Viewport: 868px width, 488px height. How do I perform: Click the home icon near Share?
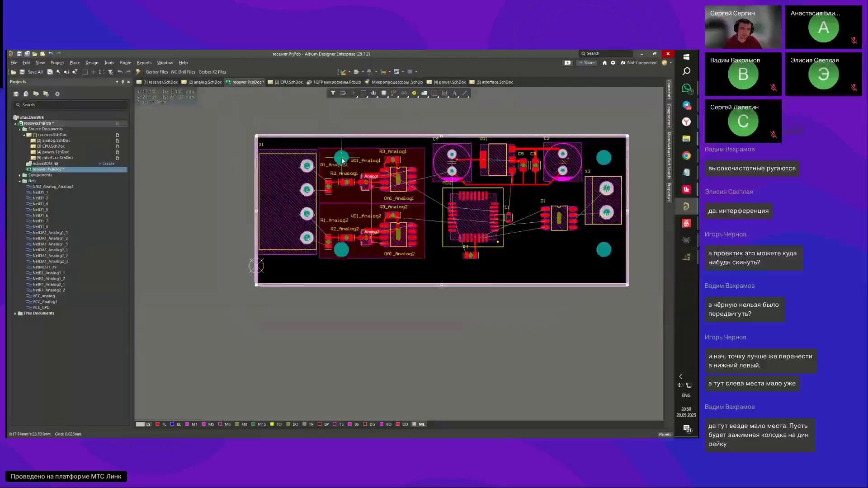[x=604, y=63]
